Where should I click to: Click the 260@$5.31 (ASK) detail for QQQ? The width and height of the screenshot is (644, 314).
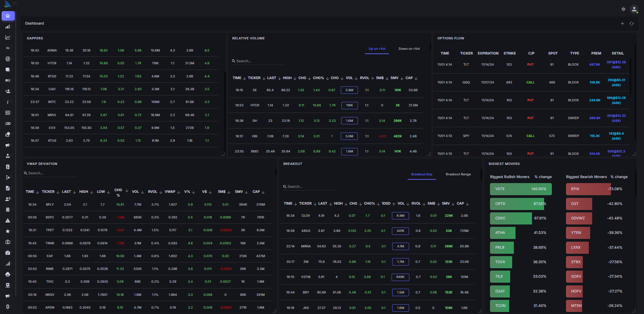coord(616,82)
